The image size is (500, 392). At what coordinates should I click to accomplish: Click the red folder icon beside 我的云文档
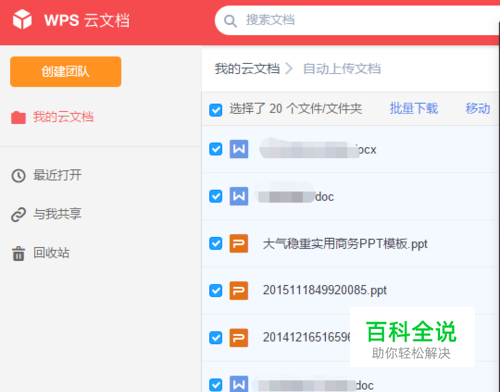point(18,117)
